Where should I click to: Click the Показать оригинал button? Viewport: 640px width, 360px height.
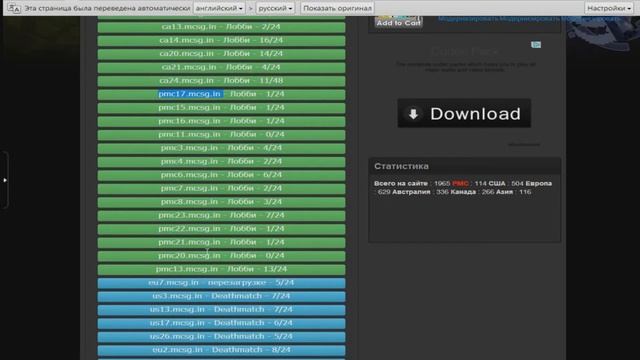tap(337, 8)
